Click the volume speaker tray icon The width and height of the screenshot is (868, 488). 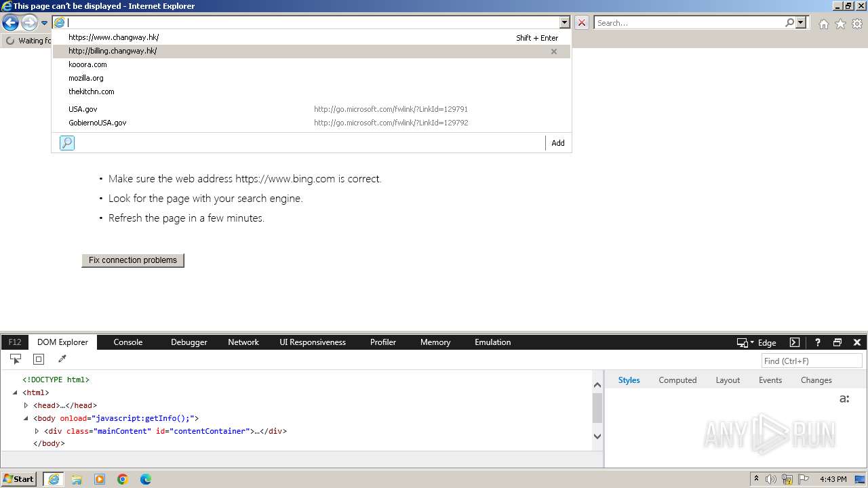[x=771, y=479]
